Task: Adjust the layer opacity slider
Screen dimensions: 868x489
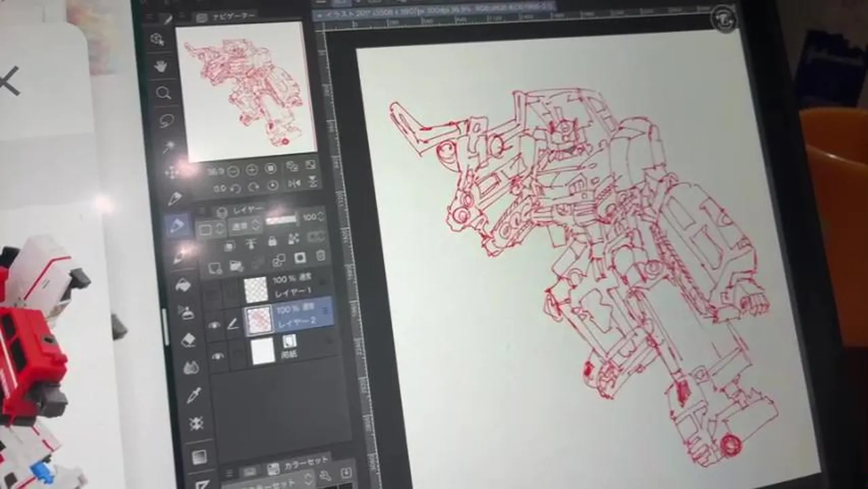Action: point(282,219)
